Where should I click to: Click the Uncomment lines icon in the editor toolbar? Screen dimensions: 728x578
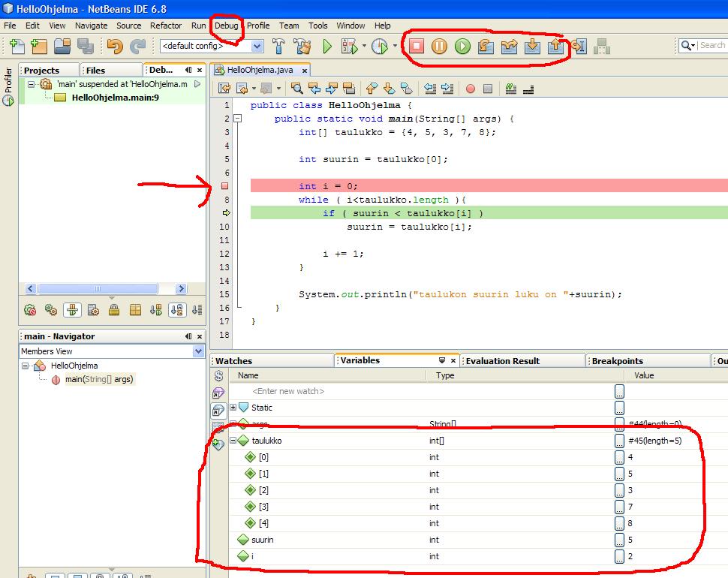click(528, 89)
